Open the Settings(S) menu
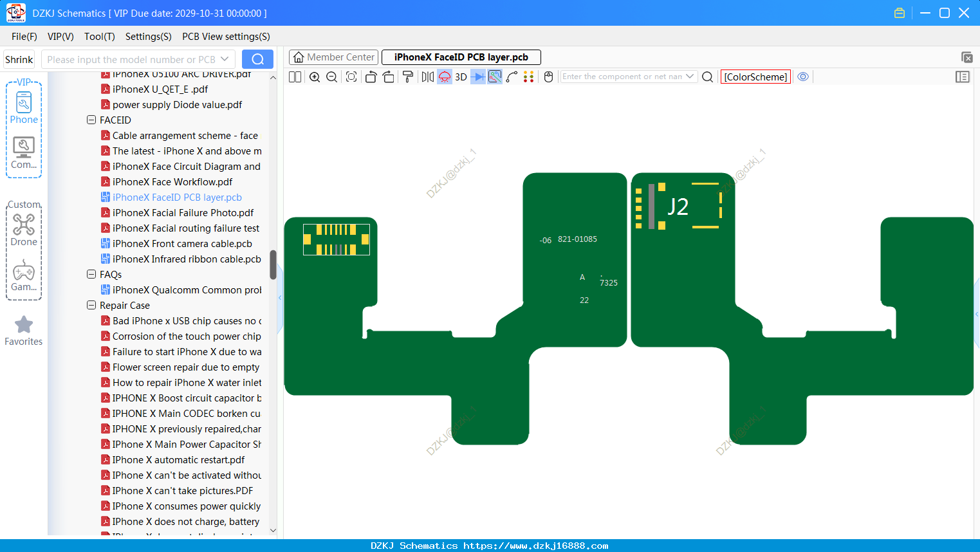 (149, 37)
